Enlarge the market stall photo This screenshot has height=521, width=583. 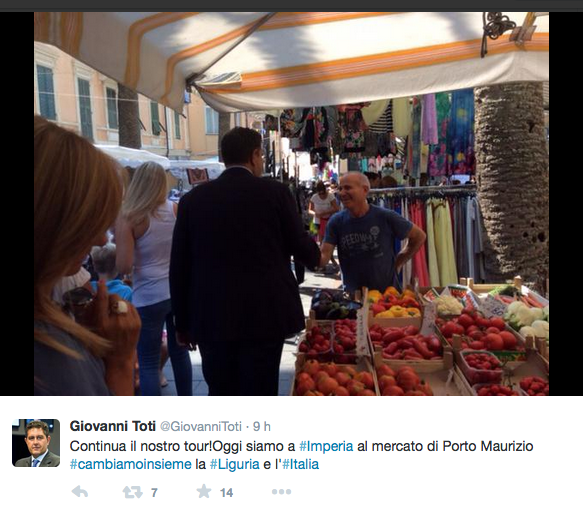pyautogui.click(x=292, y=203)
